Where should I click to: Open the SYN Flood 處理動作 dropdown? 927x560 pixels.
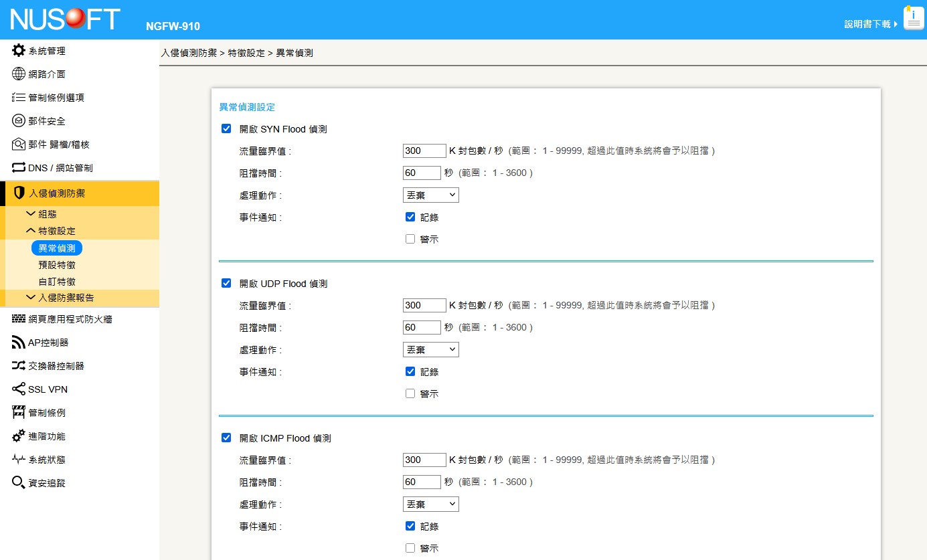pyautogui.click(x=430, y=195)
